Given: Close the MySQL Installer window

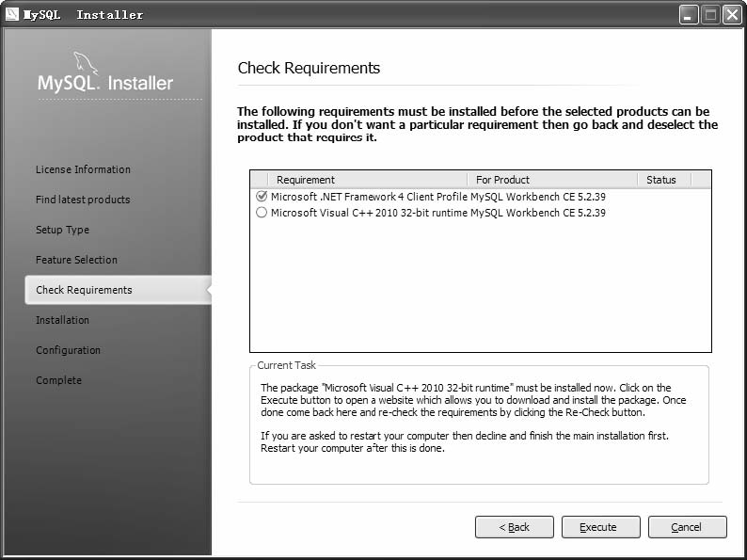Looking at the screenshot, I should [x=732, y=15].
